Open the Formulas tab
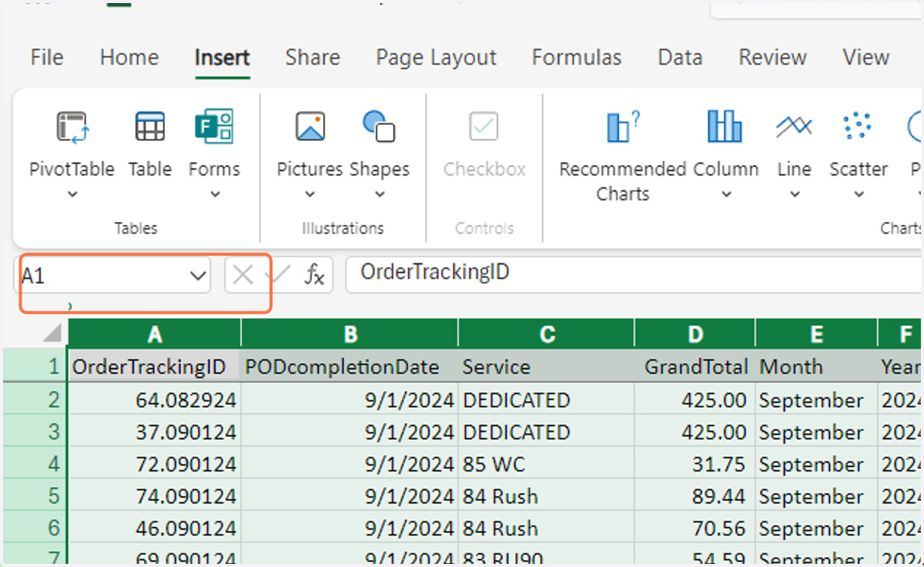Viewport: 924px width, 567px height. tap(577, 58)
